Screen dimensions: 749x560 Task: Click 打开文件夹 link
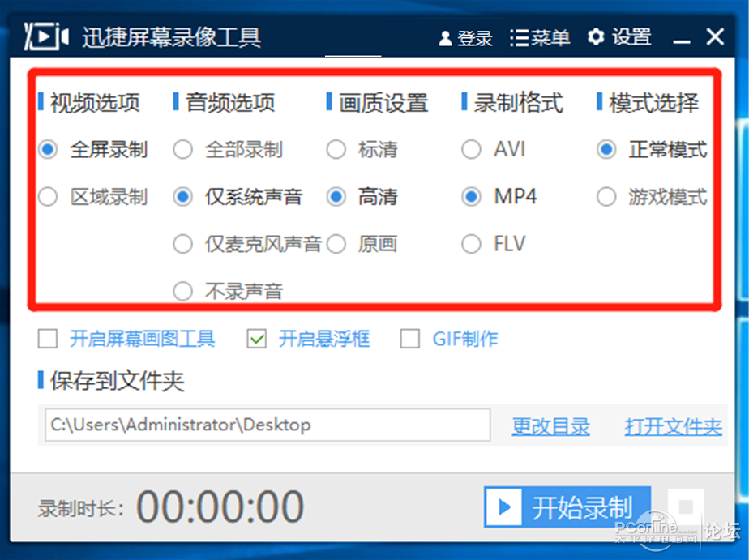674,426
